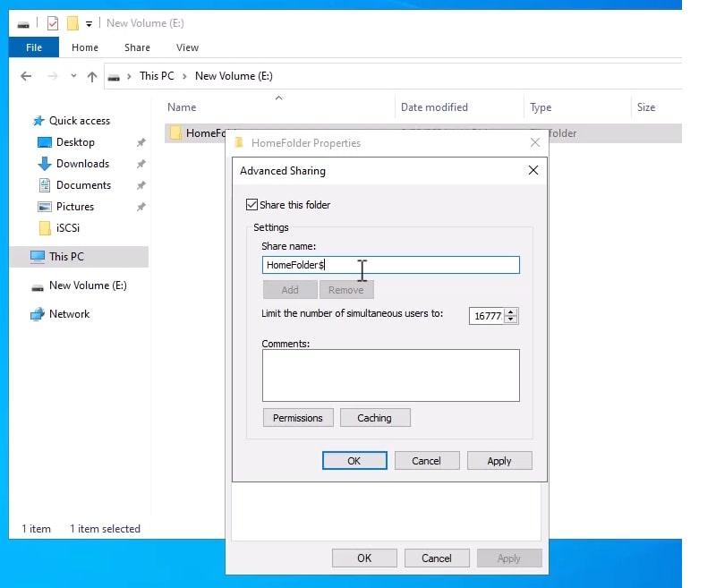Image resolution: width=716 pixels, height=588 pixels.
Task: Click the Properties checkmark icon in title bar
Action: tap(53, 23)
